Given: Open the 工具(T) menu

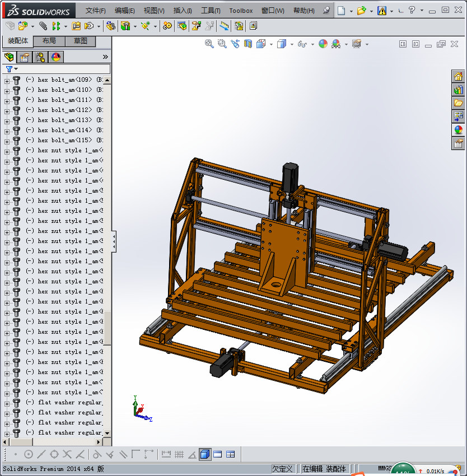Looking at the screenshot, I should [x=211, y=11].
